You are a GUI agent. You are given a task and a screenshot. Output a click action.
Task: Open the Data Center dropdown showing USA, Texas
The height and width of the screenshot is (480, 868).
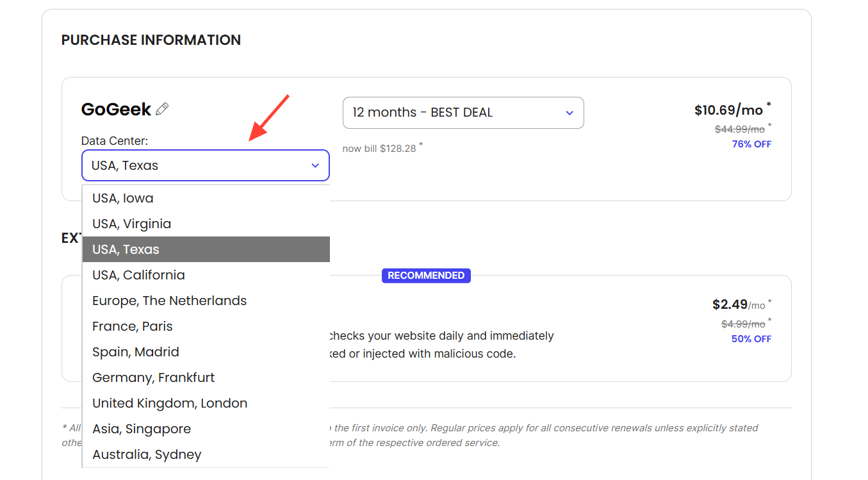point(206,165)
